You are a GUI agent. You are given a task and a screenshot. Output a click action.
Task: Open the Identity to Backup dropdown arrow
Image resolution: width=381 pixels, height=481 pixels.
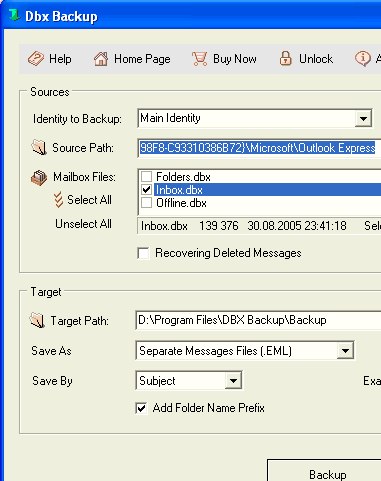pyautogui.click(x=363, y=118)
